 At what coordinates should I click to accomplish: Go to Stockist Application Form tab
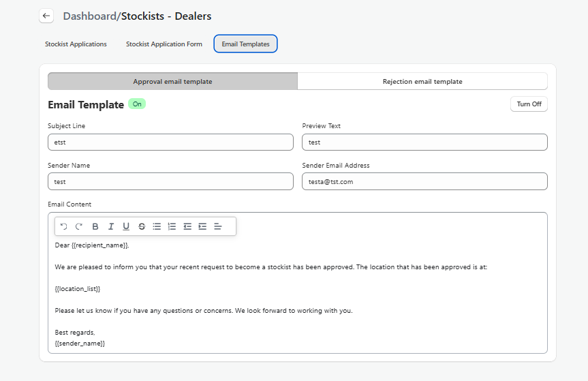click(x=164, y=44)
